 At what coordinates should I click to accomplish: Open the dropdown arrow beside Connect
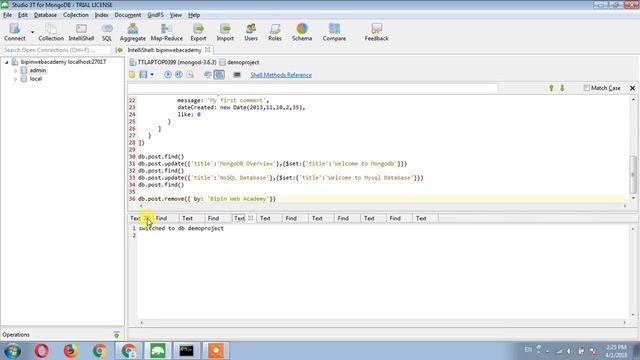32,32
